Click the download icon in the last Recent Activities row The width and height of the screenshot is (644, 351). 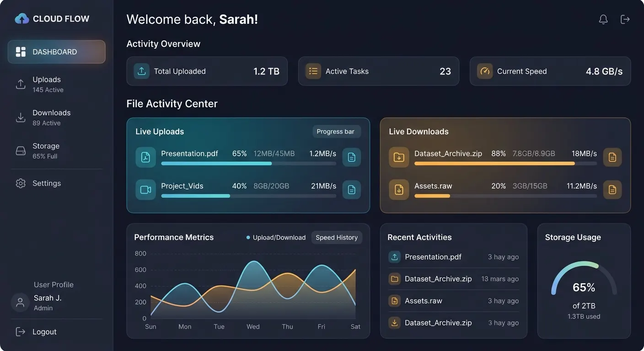(394, 323)
